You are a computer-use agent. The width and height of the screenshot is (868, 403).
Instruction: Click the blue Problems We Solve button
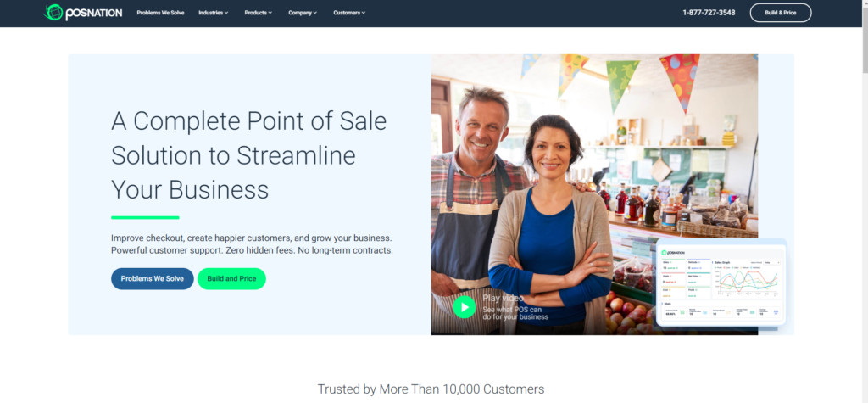(x=153, y=279)
